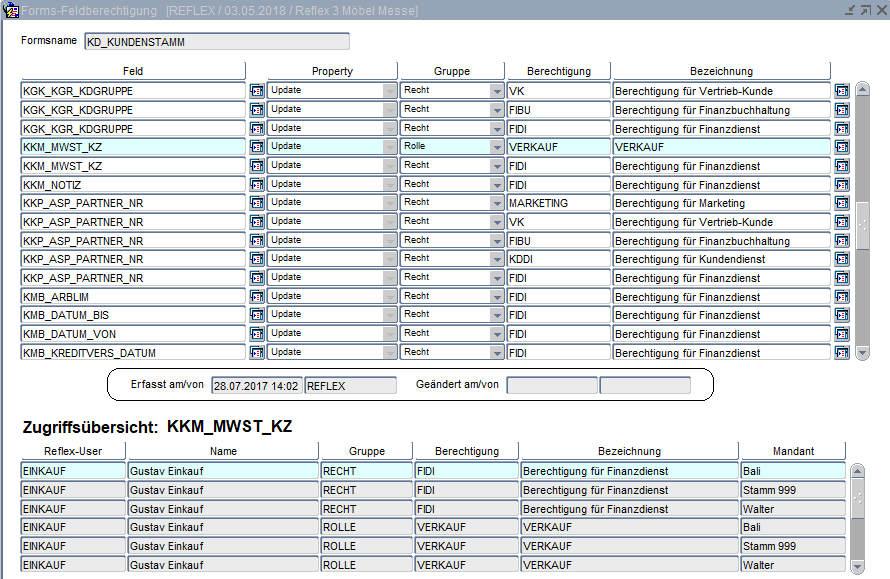The width and height of the screenshot is (890, 579).
Task: Open the Gruppe dropdown in the KDDI row
Action: pyautogui.click(x=497, y=259)
